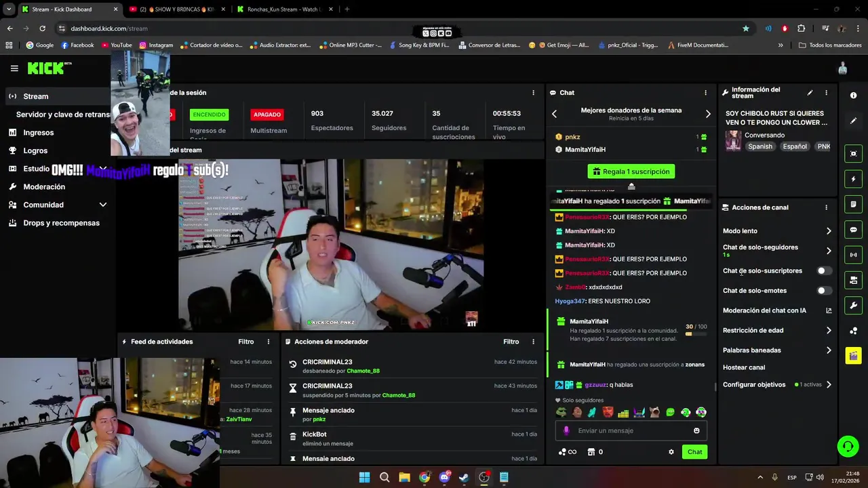The image size is (868, 488).
Task: Open Logros in the left sidebar
Action: (35, 150)
